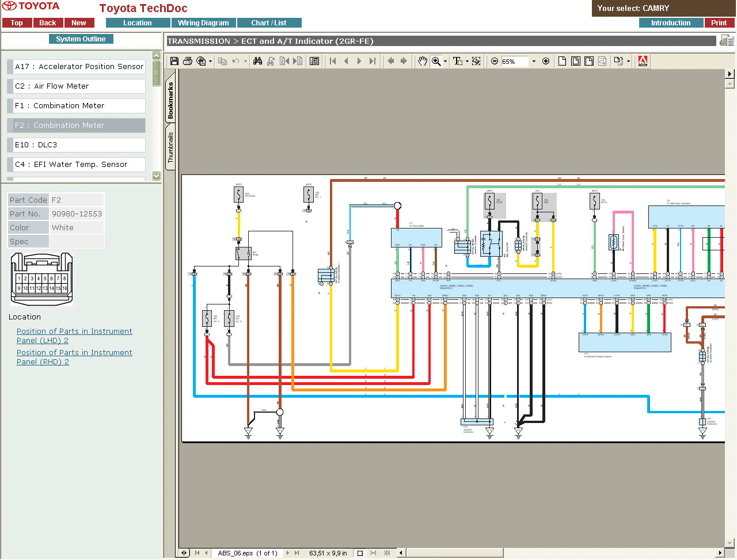Screen dimensions: 737x560
Task: Select F1 : Combination Meter
Action: tap(76, 106)
